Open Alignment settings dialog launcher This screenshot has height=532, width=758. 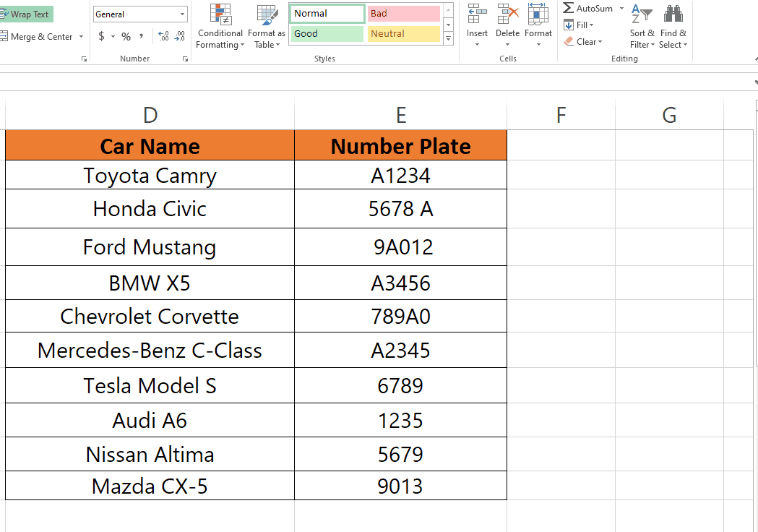[x=84, y=59]
